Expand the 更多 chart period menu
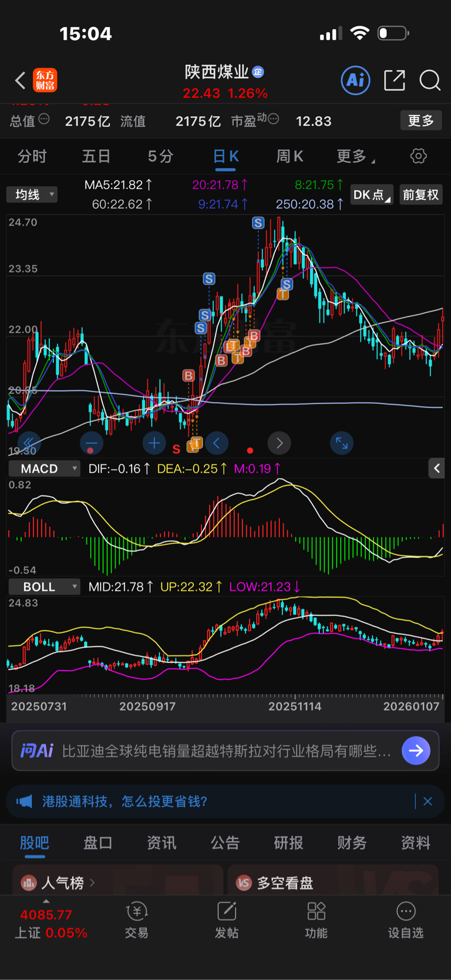The height and width of the screenshot is (980, 451). (355, 156)
